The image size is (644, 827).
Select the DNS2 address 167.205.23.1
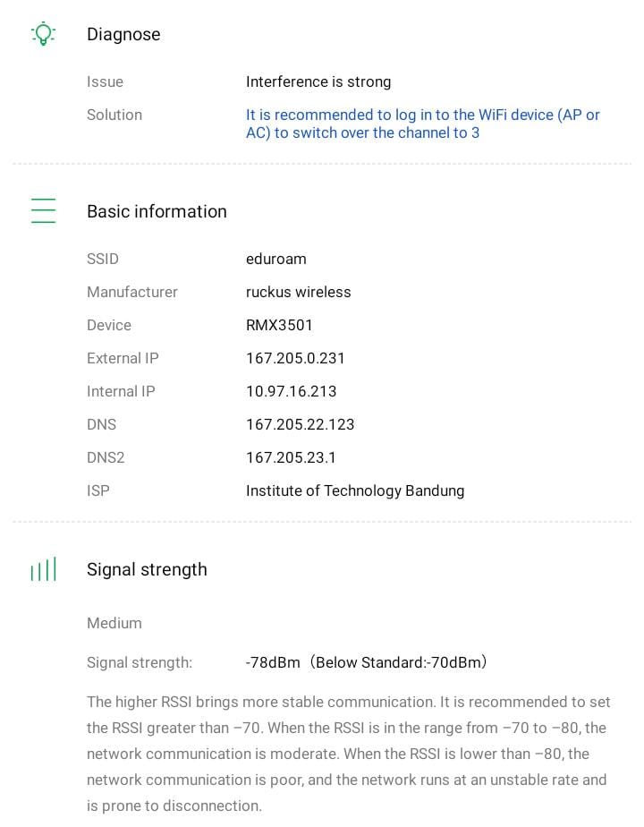click(291, 457)
